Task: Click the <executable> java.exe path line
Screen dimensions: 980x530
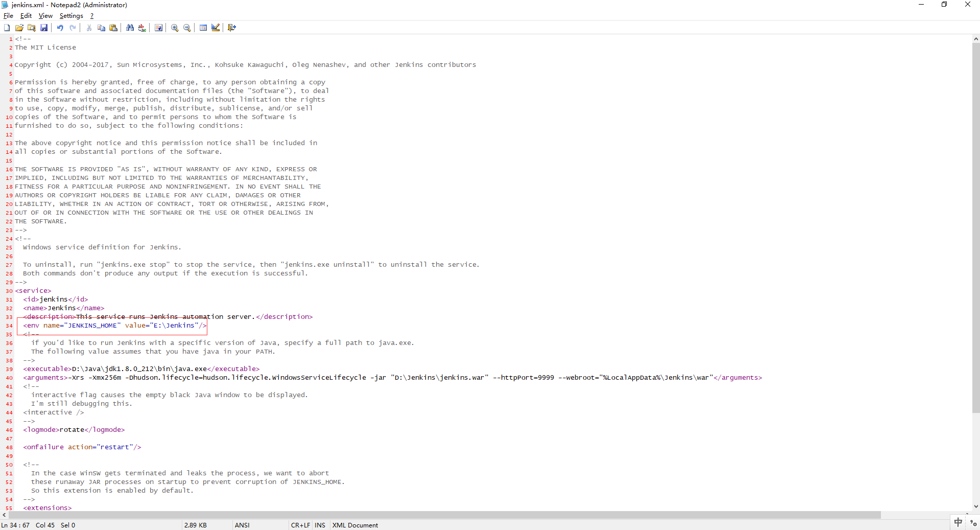Action: tap(141, 369)
